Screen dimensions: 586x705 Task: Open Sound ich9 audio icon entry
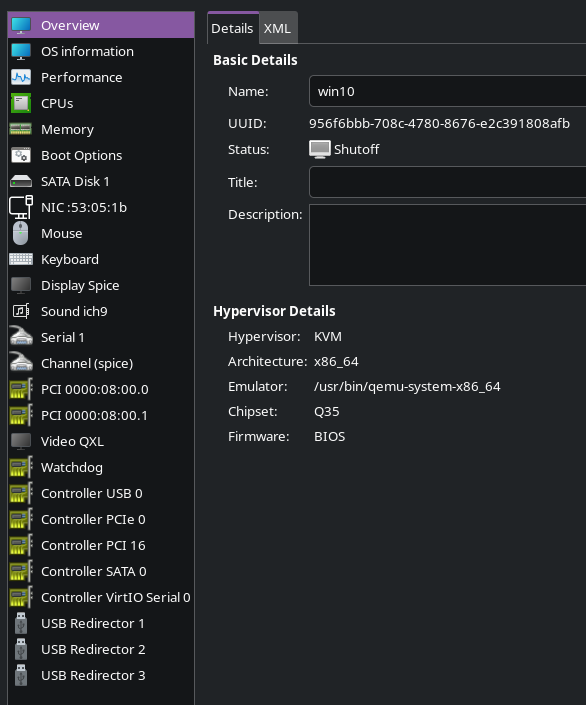tap(21, 311)
